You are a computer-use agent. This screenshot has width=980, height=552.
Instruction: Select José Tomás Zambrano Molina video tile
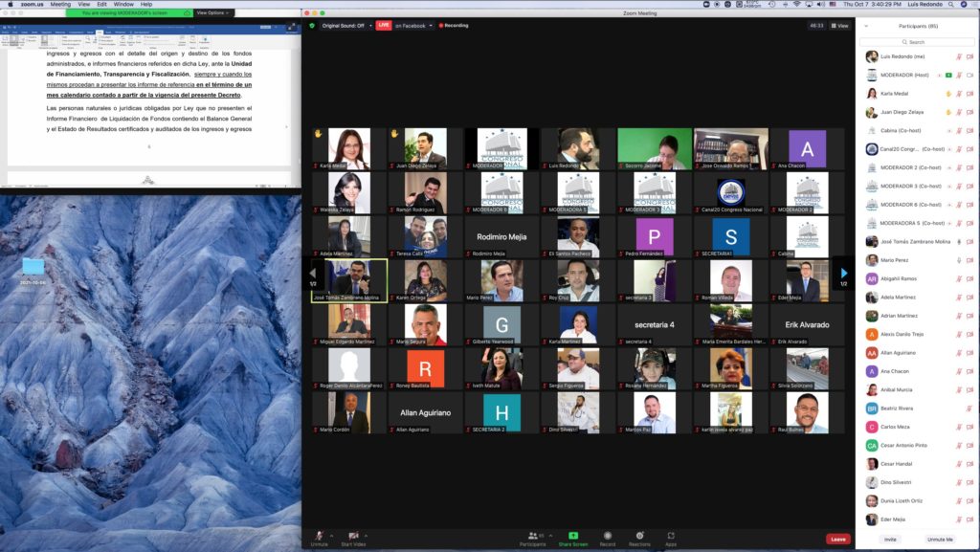point(349,280)
